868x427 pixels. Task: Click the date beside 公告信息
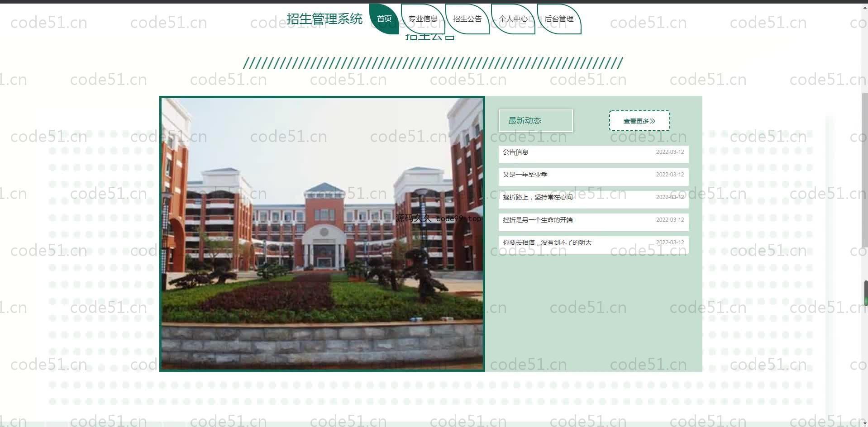point(670,152)
